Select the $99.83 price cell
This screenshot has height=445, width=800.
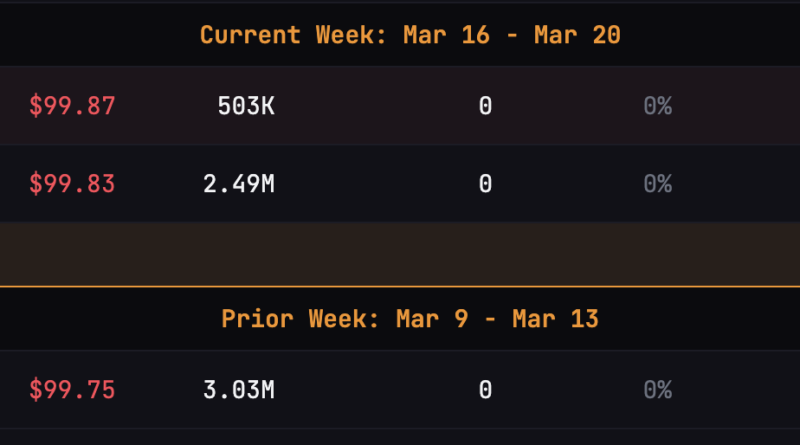[72, 184]
